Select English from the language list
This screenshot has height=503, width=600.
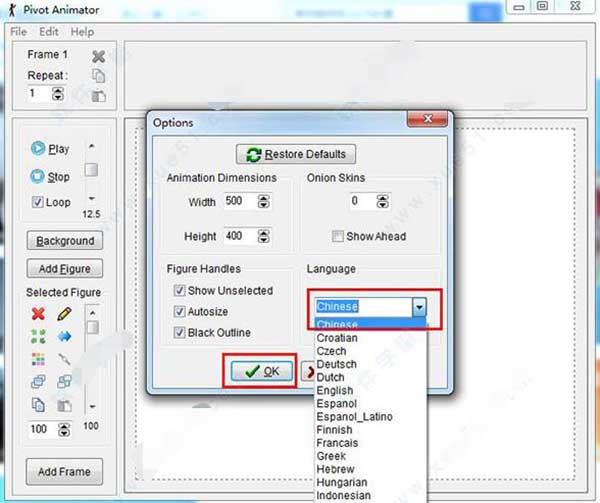coord(370,391)
